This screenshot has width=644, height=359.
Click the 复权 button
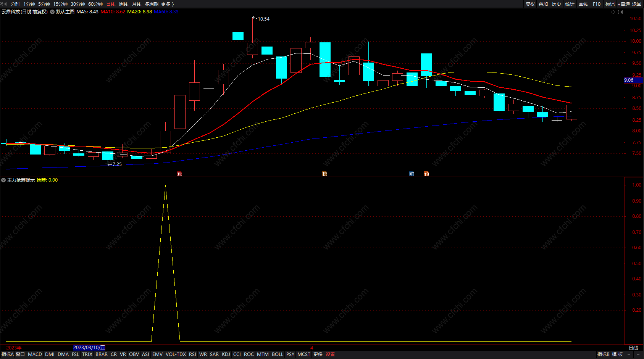[x=530, y=4]
